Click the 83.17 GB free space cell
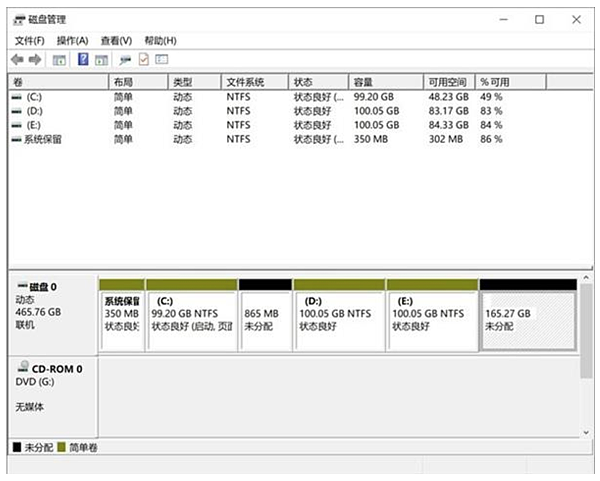Image resolution: width=600 pixels, height=481 pixels. point(449,111)
